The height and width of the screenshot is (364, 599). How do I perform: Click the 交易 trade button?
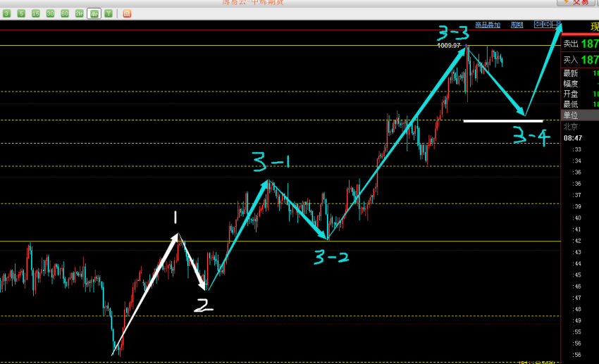point(576,3)
